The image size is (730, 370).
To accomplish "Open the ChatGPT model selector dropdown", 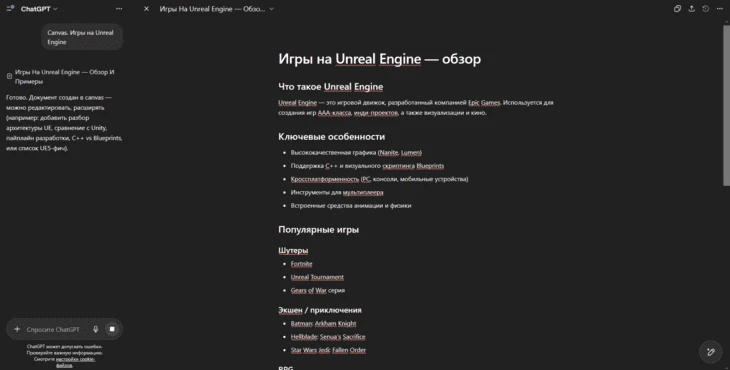I will pos(39,9).
